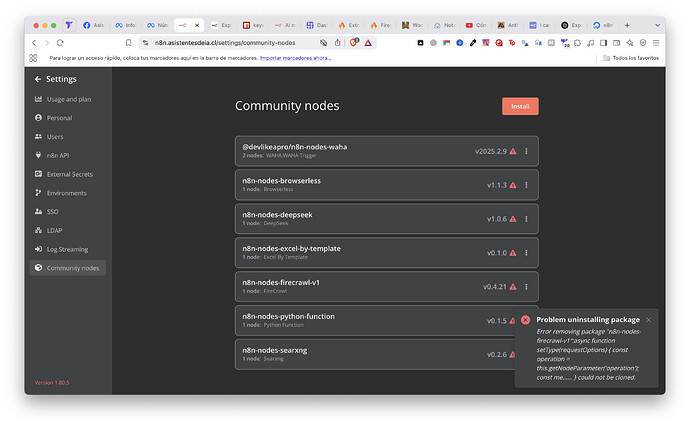This screenshot has height=426, width=690.
Task: Open options menu for n8n-nodes-excel-by-template
Action: [x=526, y=253]
